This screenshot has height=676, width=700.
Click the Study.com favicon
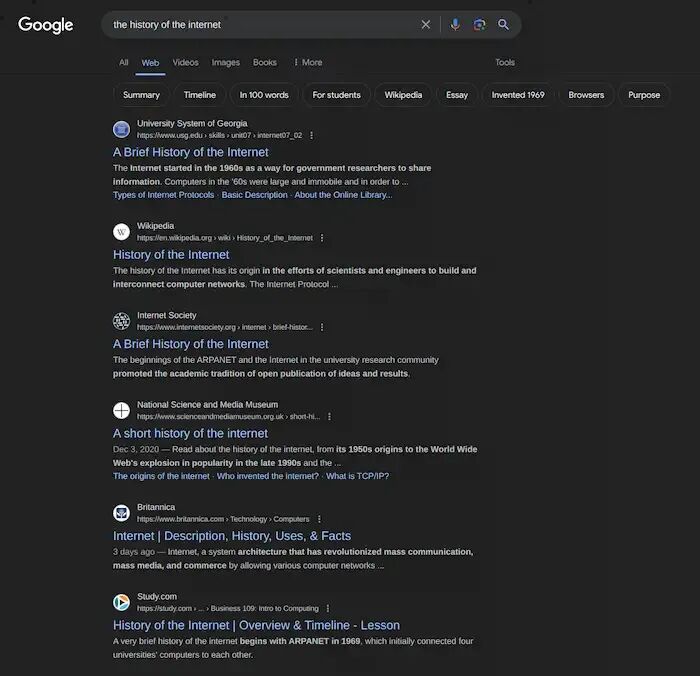pyautogui.click(x=121, y=602)
